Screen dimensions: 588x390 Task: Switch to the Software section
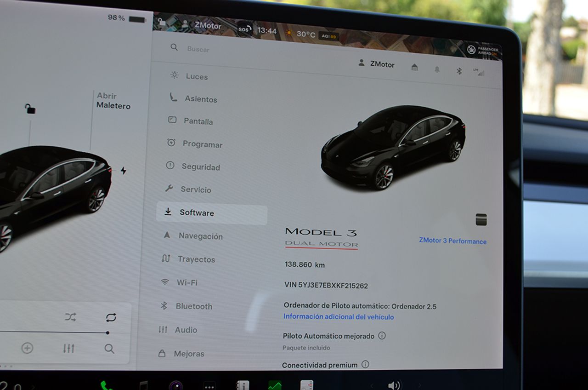[x=195, y=212]
